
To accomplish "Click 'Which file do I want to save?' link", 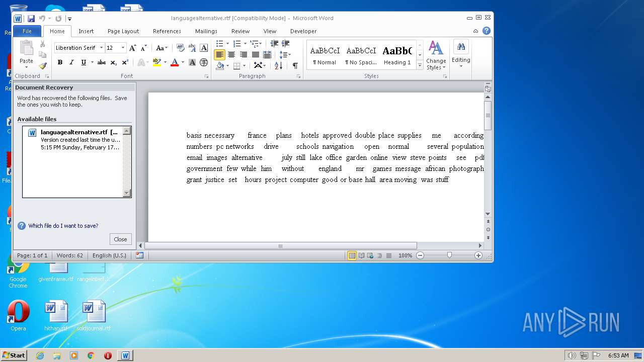I will [x=63, y=226].
